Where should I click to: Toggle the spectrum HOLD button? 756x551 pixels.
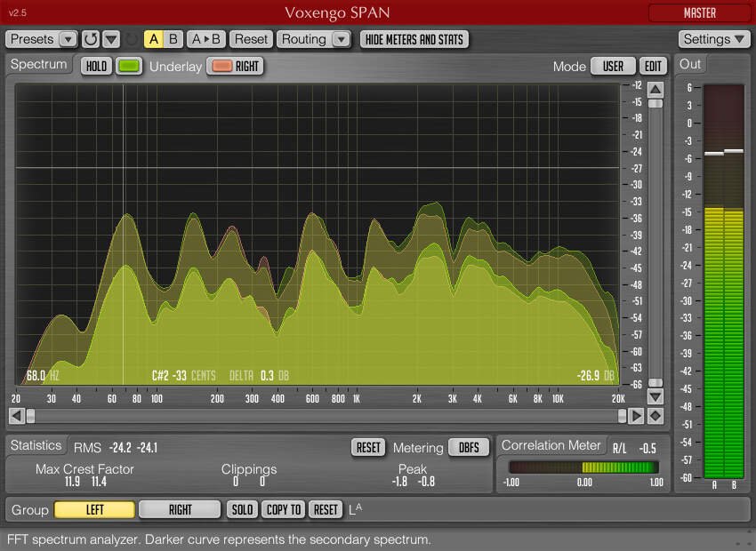96,66
